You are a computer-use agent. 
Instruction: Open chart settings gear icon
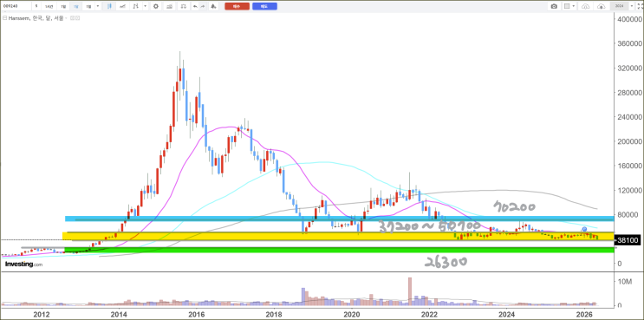click(156, 6)
